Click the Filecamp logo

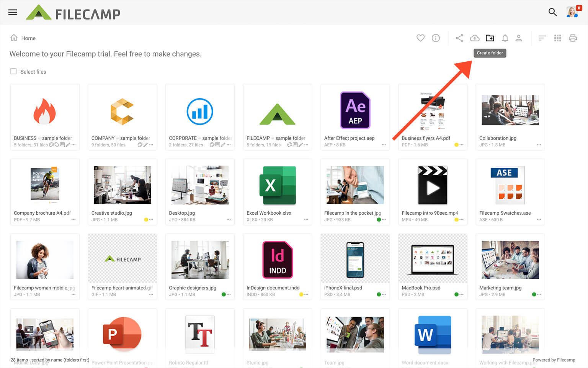click(73, 13)
